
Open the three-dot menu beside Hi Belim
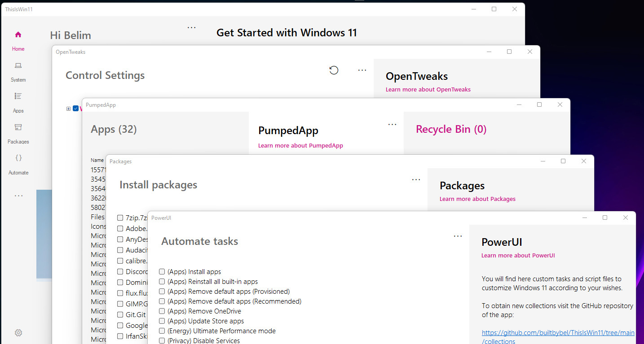coord(192,27)
